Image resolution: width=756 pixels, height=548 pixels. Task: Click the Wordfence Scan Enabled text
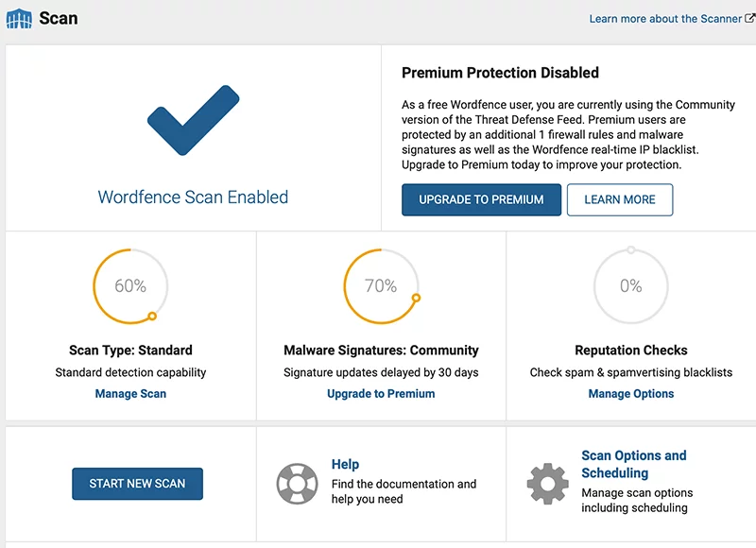coord(193,197)
